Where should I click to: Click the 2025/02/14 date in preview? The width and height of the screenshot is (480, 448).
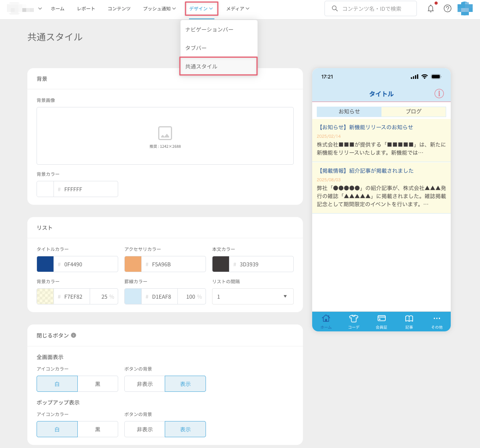point(329,136)
